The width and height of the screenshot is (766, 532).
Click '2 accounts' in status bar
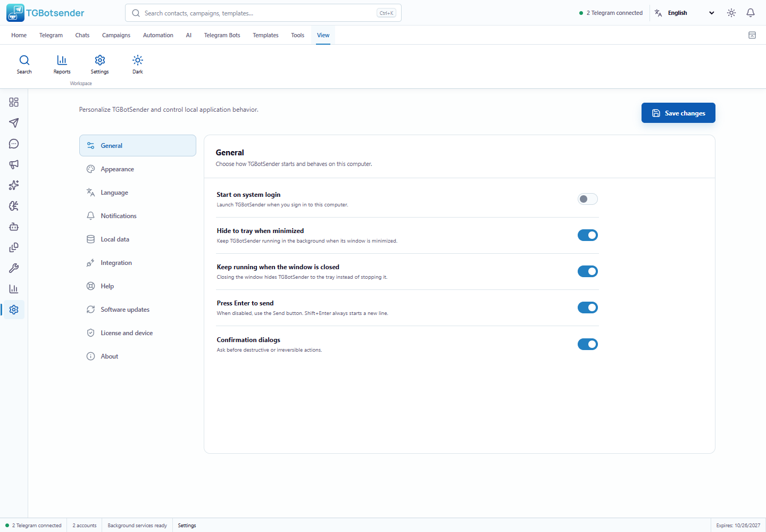point(85,526)
